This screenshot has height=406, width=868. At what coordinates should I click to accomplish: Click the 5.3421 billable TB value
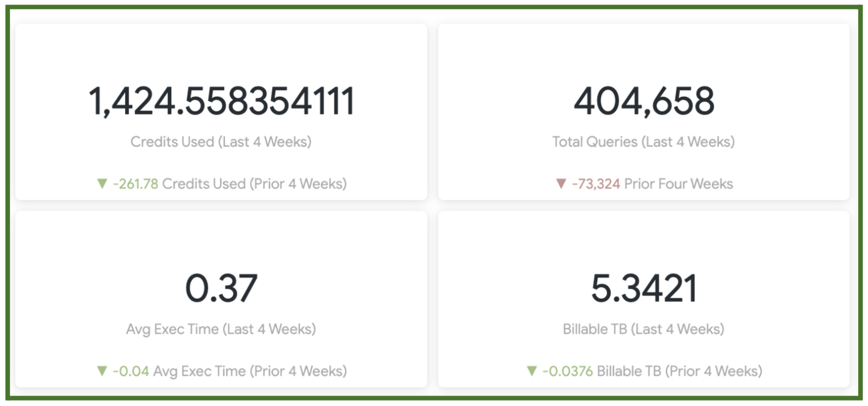point(644,288)
